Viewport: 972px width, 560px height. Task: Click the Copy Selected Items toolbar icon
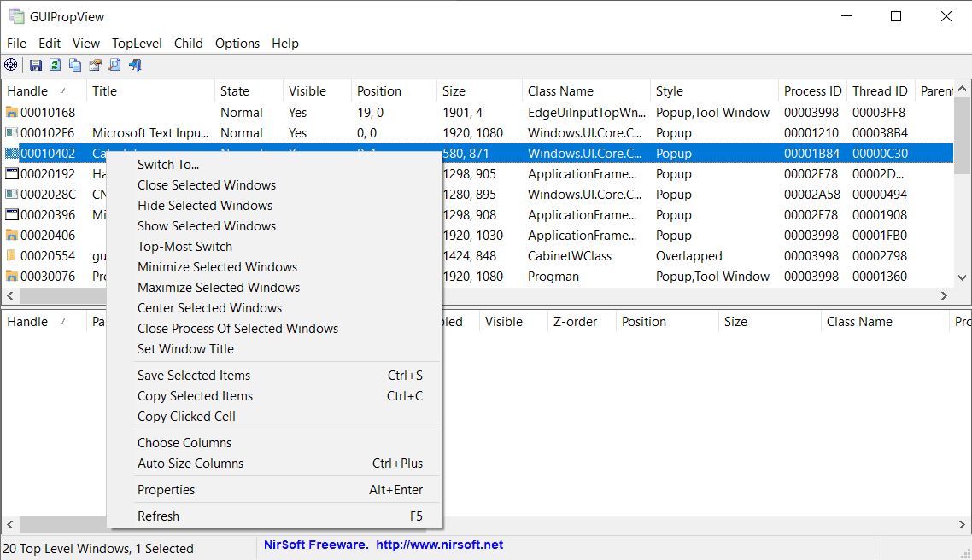tap(75, 65)
